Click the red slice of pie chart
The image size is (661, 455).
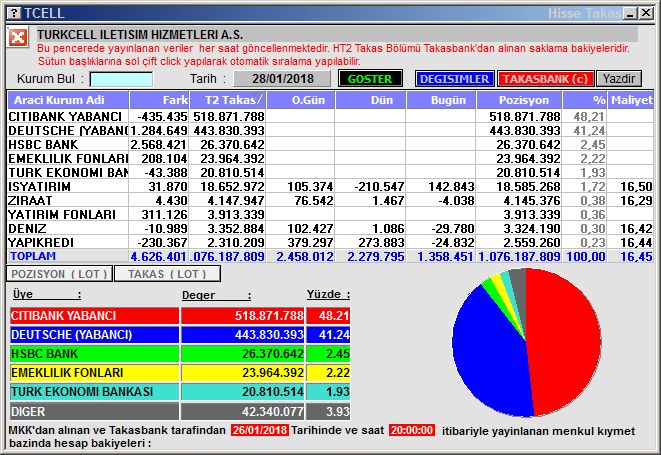[x=565, y=342]
